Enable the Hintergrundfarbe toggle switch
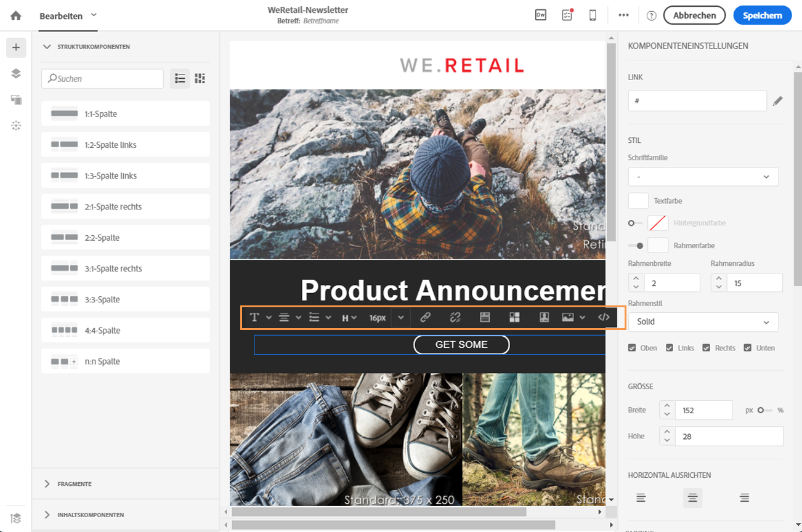The image size is (802, 532). (635, 223)
